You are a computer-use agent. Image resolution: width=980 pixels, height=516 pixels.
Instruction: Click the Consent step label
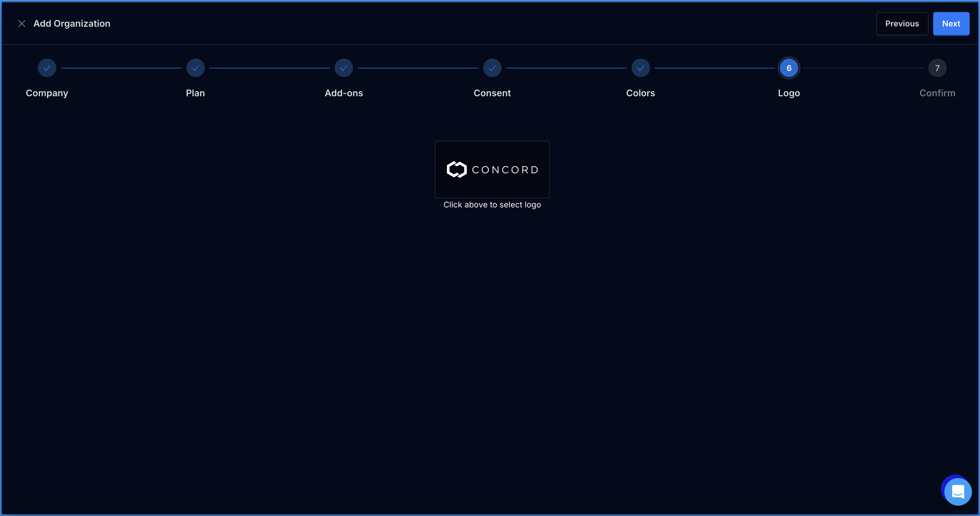coord(492,93)
